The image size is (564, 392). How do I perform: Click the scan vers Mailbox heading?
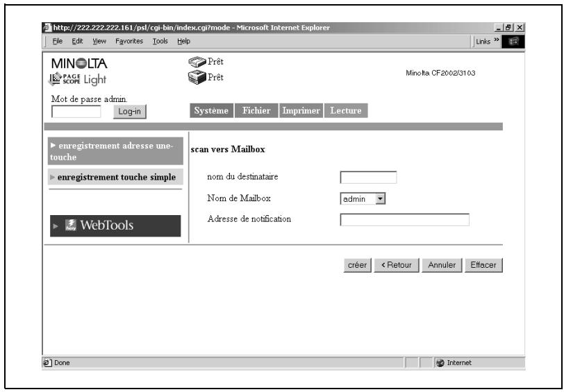(x=228, y=149)
